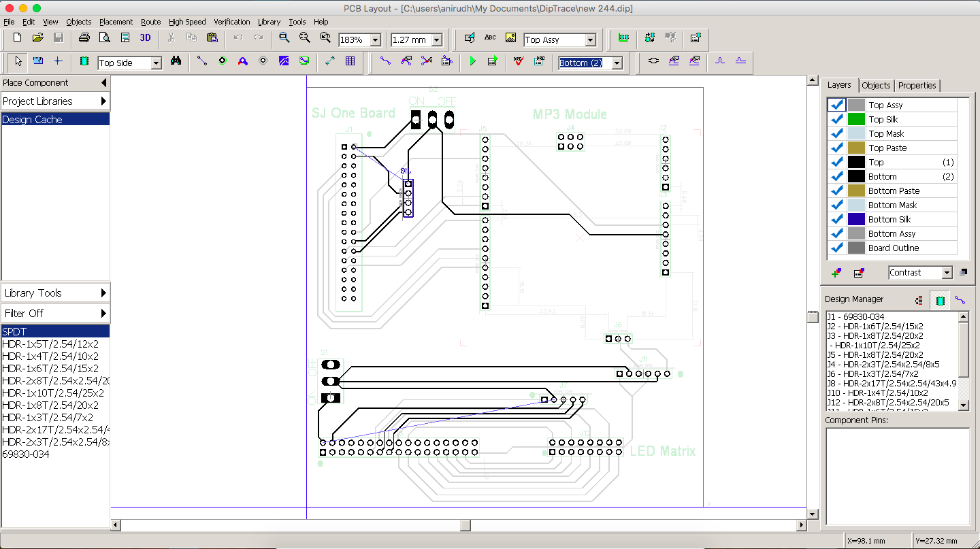Viewport: 980px width, 549px height.
Task: Toggle Board Outline layer visibility checkbox
Action: (x=837, y=248)
